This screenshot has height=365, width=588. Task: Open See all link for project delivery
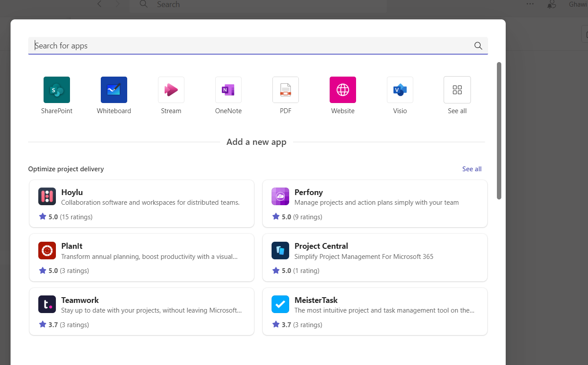tap(472, 169)
